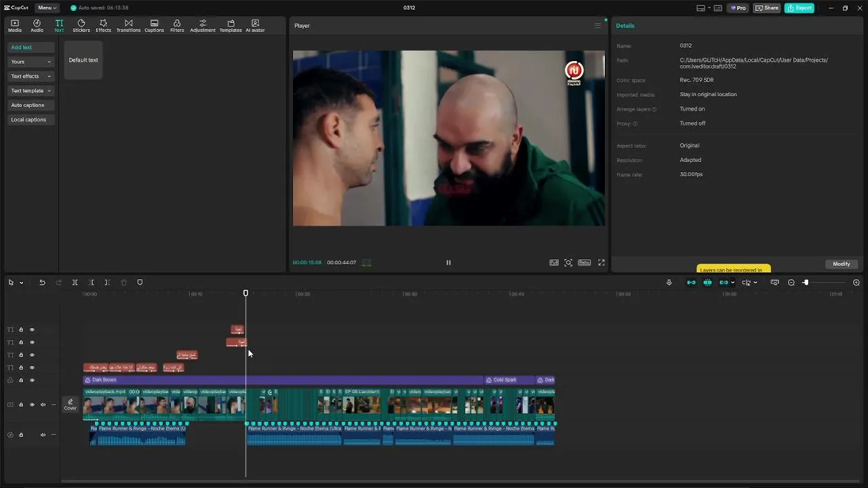Open the Adjustment tab
Image resolution: width=868 pixels, height=488 pixels.
(x=203, y=26)
